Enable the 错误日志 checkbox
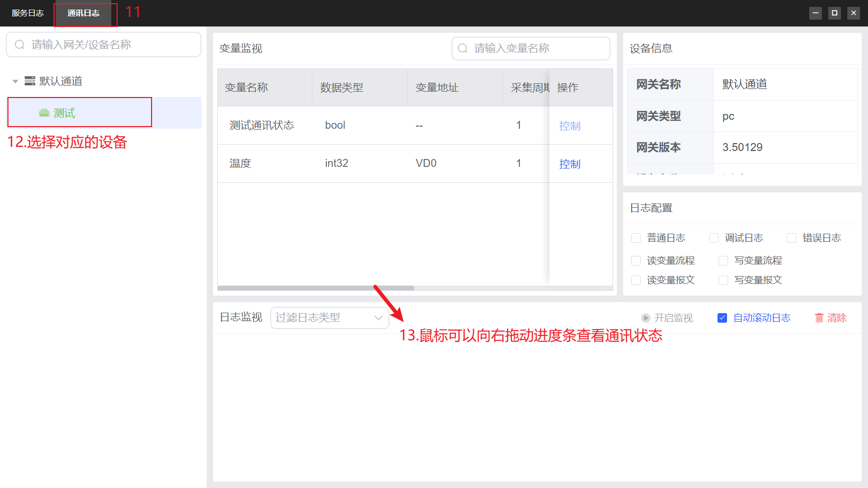 tap(792, 238)
